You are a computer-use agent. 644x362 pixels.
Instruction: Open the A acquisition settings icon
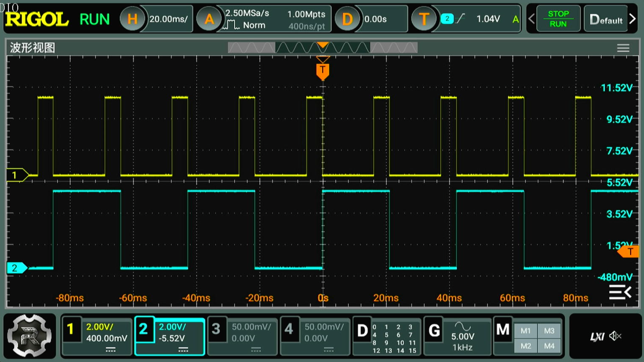(x=209, y=19)
